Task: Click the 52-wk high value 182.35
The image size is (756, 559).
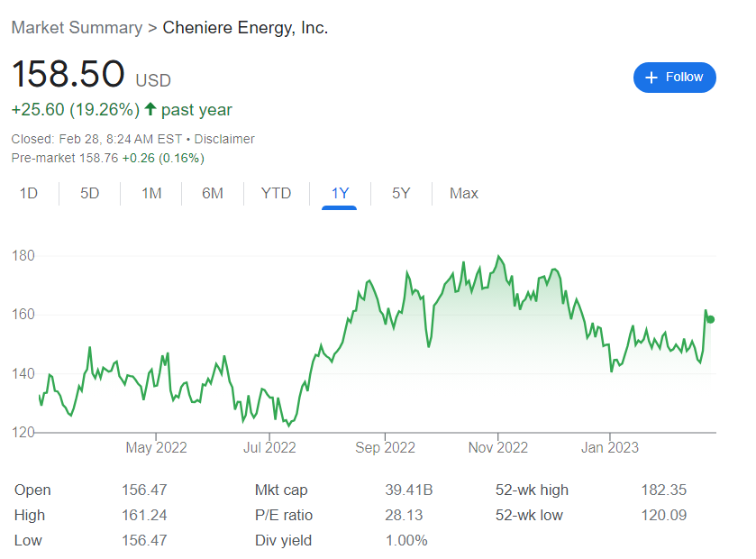Action: pos(664,490)
